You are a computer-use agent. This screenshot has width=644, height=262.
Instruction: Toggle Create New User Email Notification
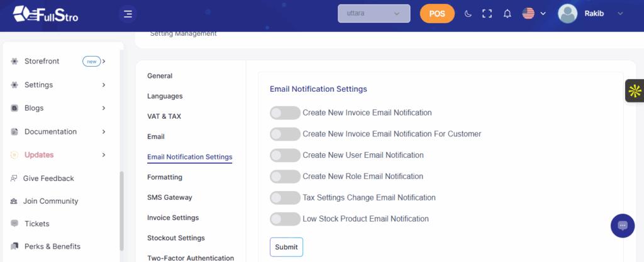pos(285,155)
